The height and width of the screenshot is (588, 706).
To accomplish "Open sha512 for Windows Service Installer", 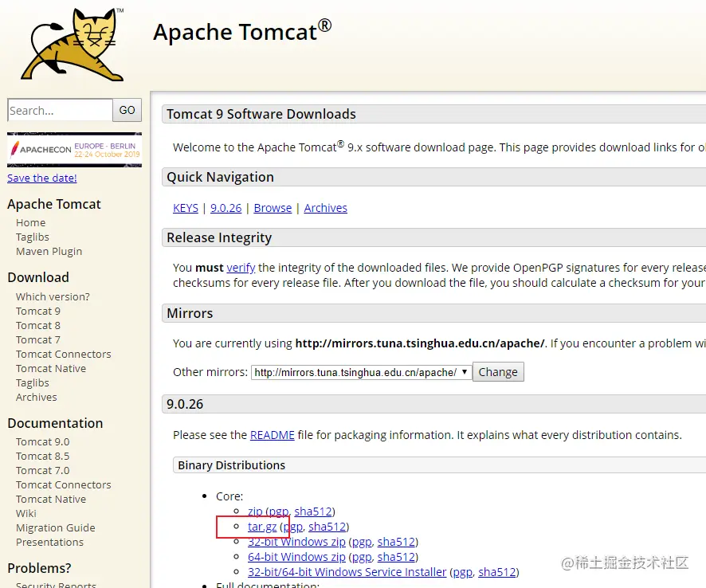I will click(497, 572).
